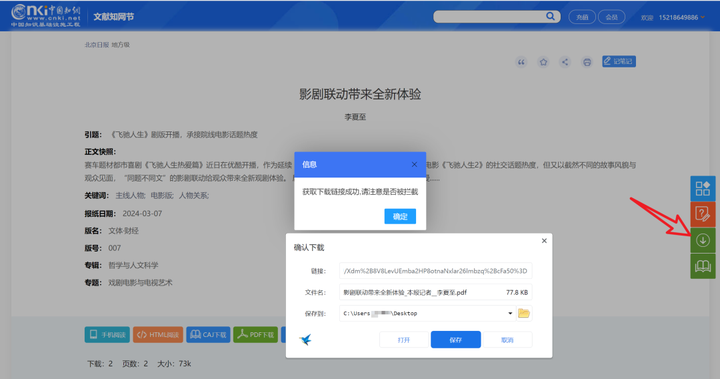Viewport: 720px width, 379px height.
Task: Click the CAJ下载 button
Action: 208,335
